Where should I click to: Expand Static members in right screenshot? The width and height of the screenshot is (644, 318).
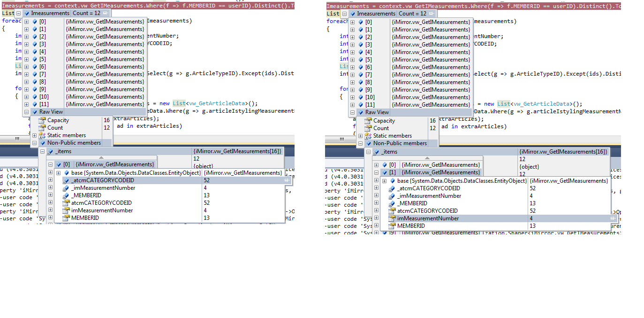360,136
